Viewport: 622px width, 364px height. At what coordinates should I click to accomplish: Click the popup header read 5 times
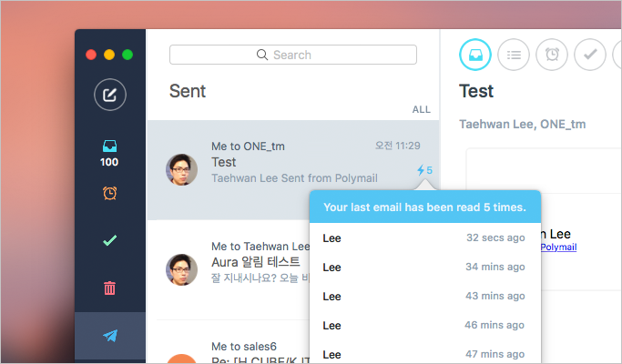coord(425,207)
